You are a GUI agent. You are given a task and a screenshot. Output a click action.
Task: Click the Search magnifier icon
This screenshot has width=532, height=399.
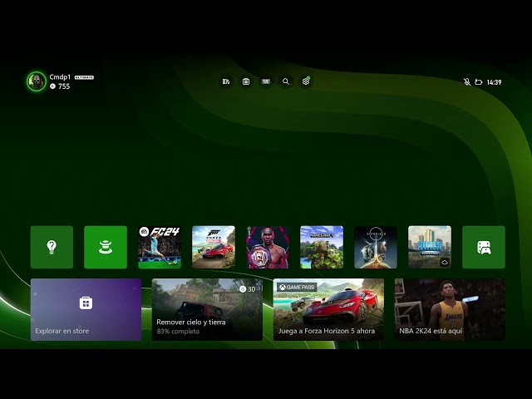286,81
